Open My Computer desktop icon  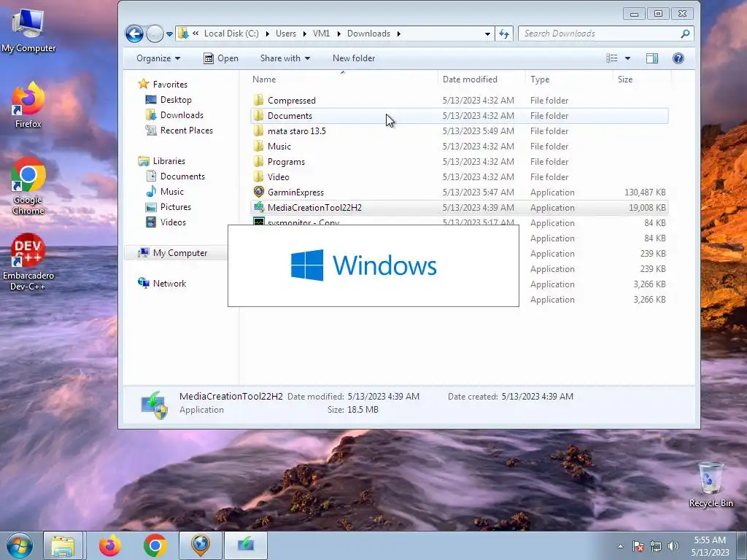28,29
